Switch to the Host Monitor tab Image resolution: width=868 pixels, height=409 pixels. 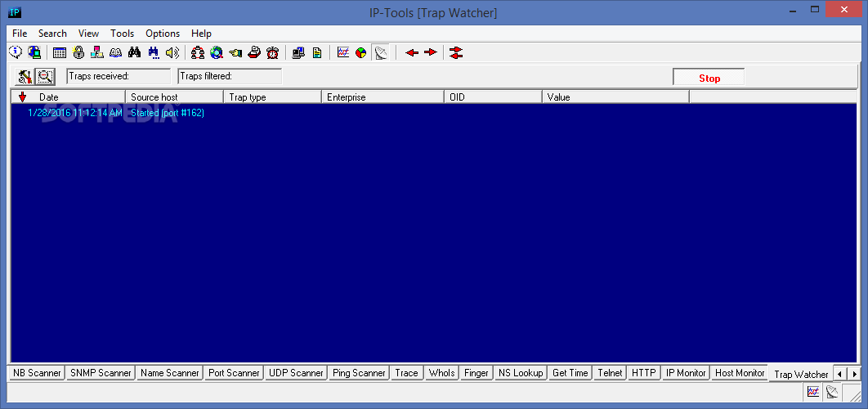[x=740, y=373]
